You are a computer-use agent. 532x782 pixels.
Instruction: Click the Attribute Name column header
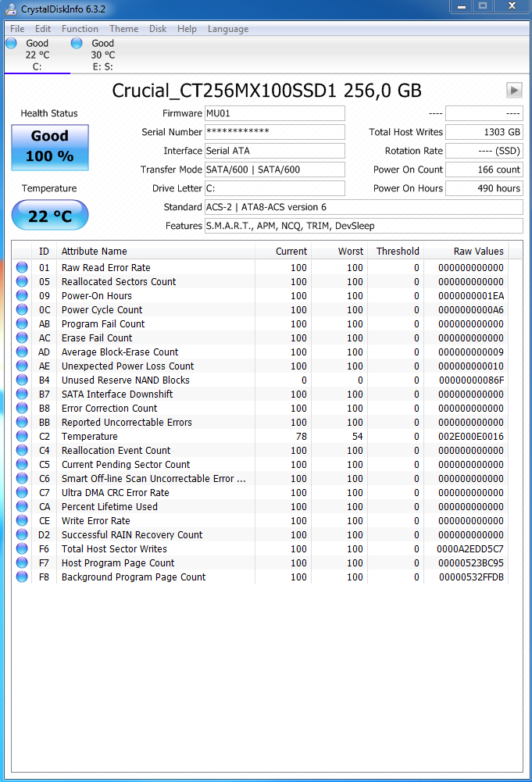point(155,252)
